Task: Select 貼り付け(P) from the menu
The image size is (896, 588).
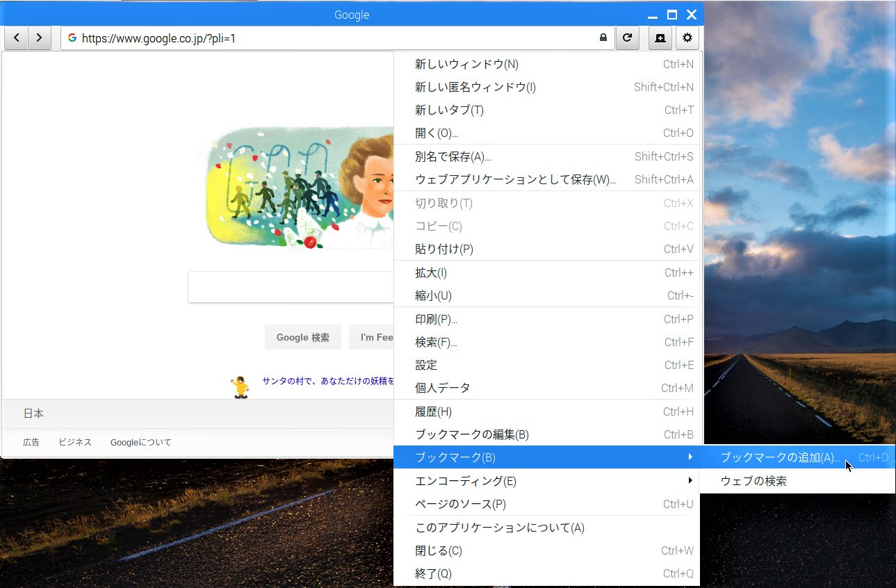Action: 547,250
